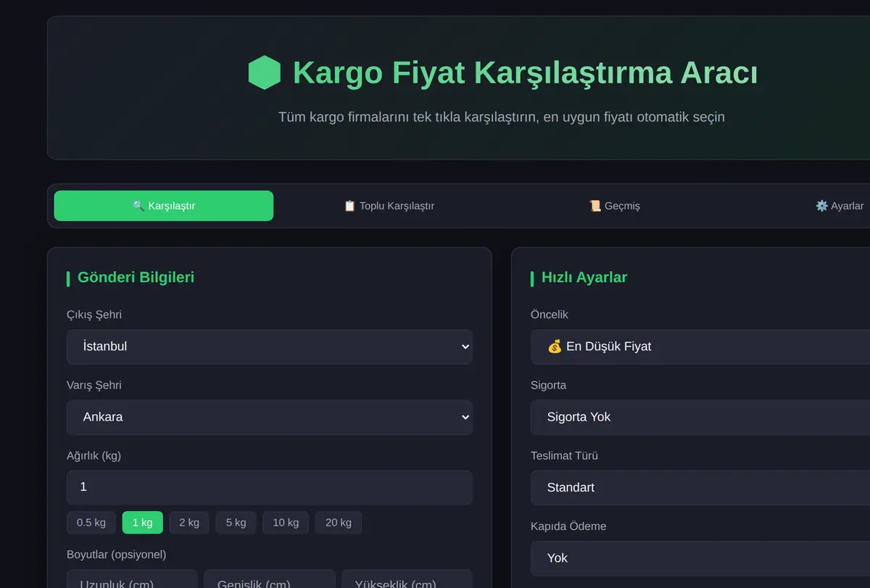The width and height of the screenshot is (870, 588).
Task: Open the Çıkış Şehri dropdown showing İstanbul
Action: click(270, 347)
